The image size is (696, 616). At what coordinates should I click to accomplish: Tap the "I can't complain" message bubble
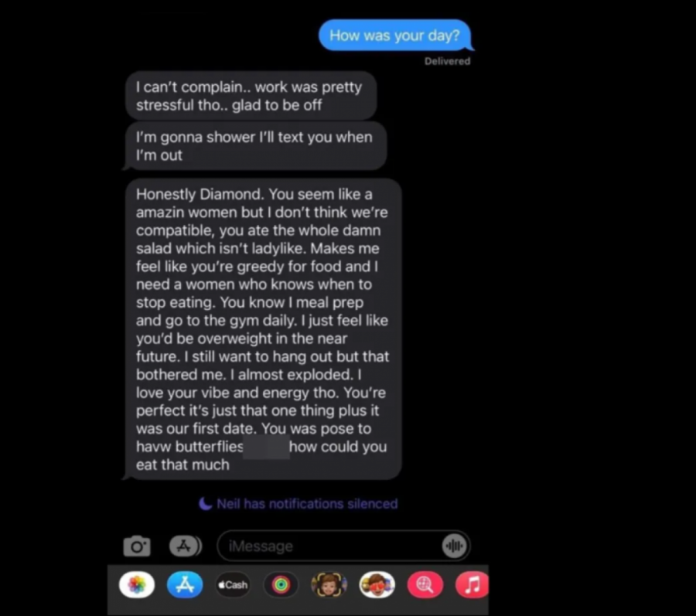251,96
